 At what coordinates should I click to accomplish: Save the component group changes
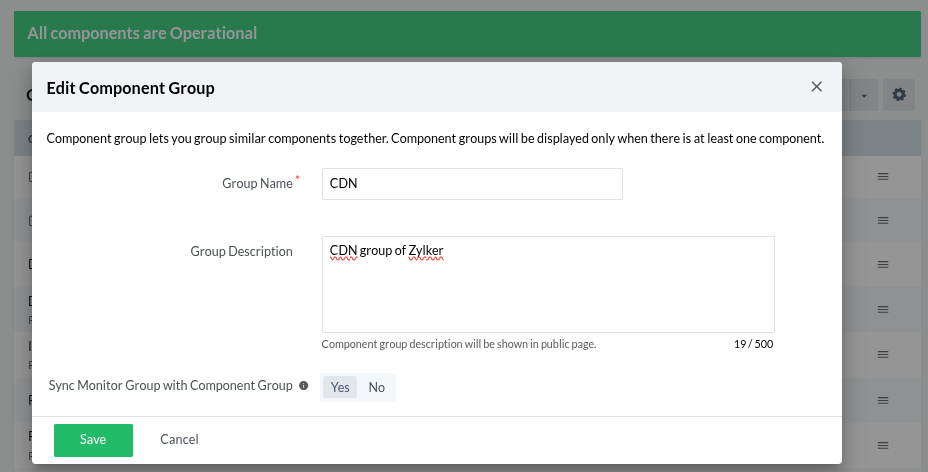(x=93, y=440)
